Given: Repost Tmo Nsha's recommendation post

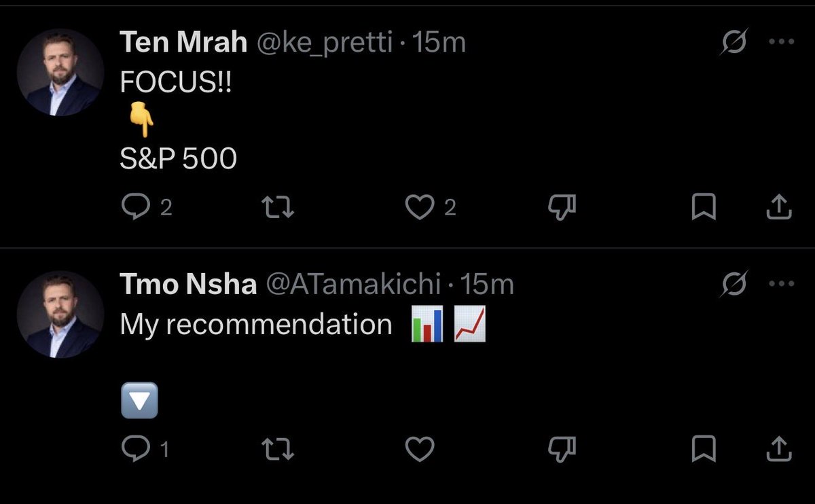Looking at the screenshot, I should coord(277,448).
